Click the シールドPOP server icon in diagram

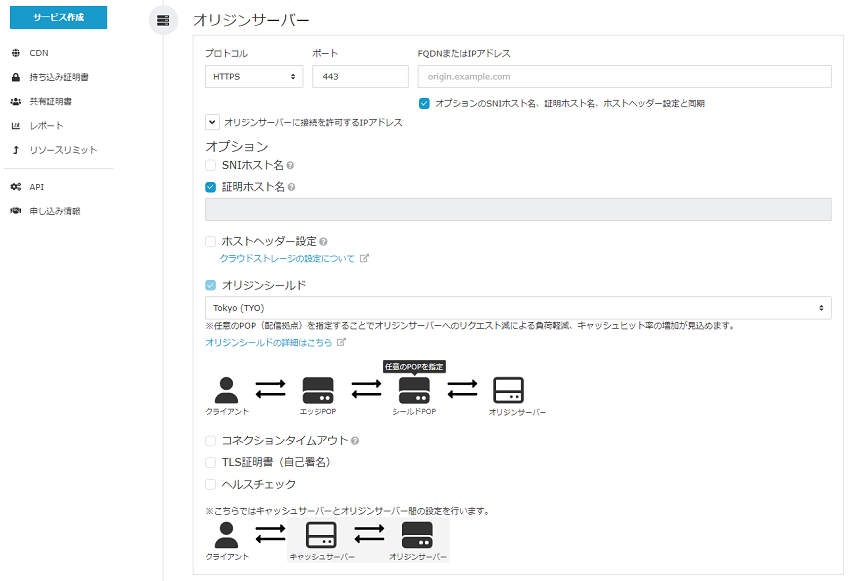(x=414, y=390)
